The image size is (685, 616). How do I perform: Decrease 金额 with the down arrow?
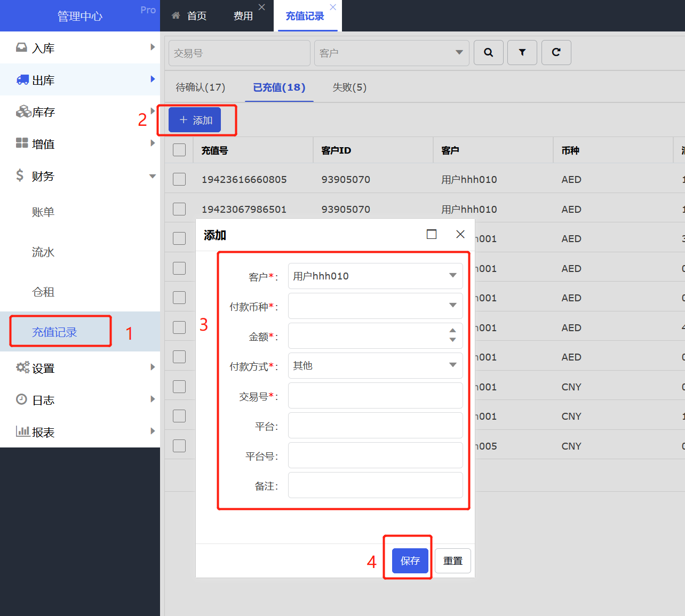(x=452, y=340)
